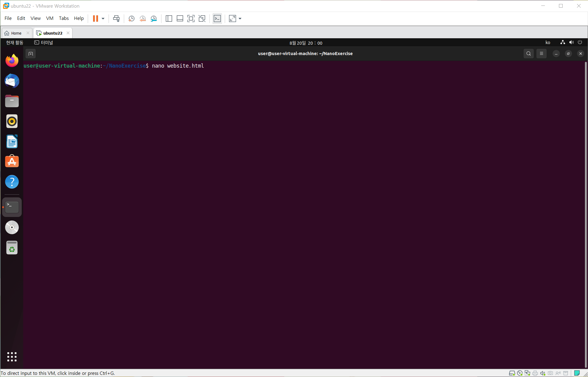The height and width of the screenshot is (377, 588).
Task: Toggle the console view button
Action: click(217, 19)
